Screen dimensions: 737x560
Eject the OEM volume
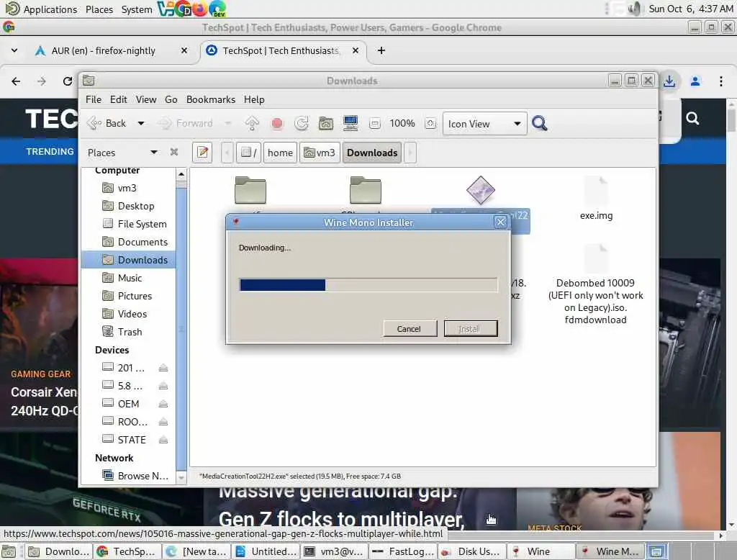tap(163, 404)
